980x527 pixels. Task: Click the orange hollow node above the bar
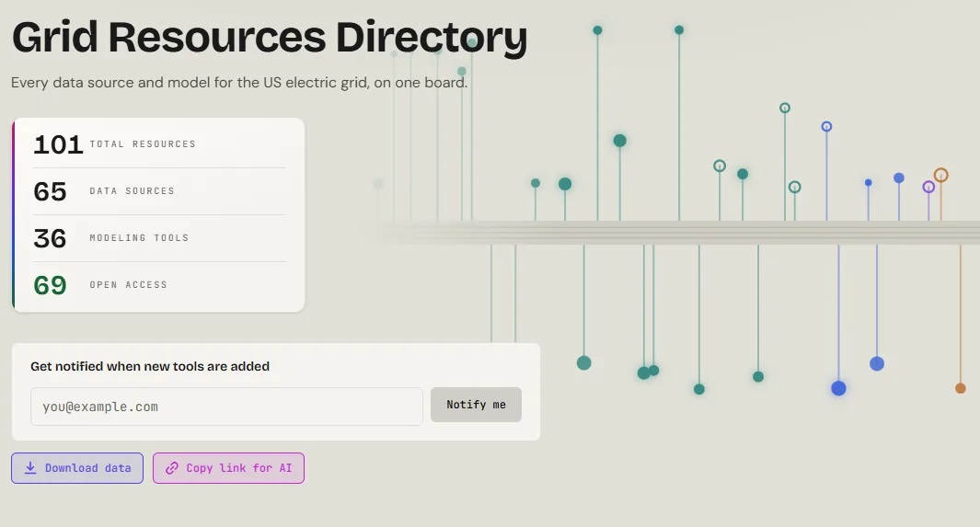click(x=940, y=175)
